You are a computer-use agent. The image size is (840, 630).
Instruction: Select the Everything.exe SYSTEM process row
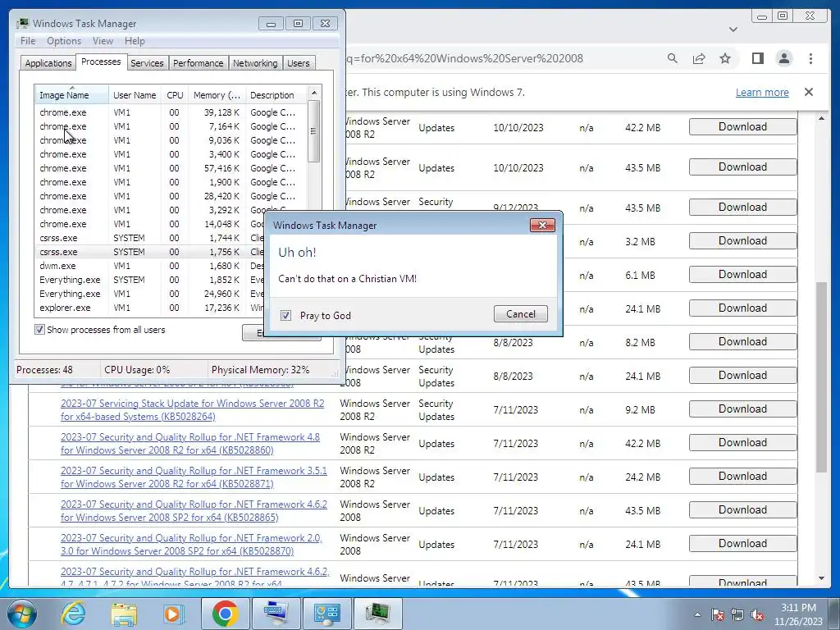150,280
